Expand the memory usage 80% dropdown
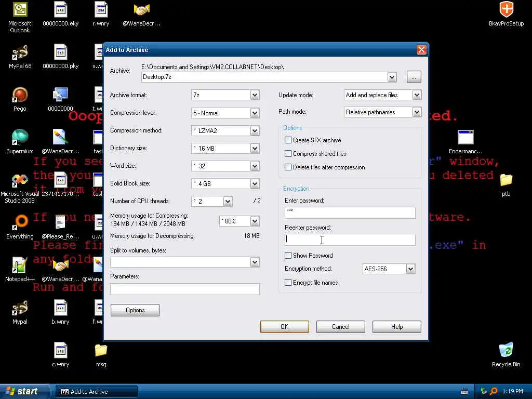Image resolution: width=532 pixels, height=399 pixels. click(255, 221)
